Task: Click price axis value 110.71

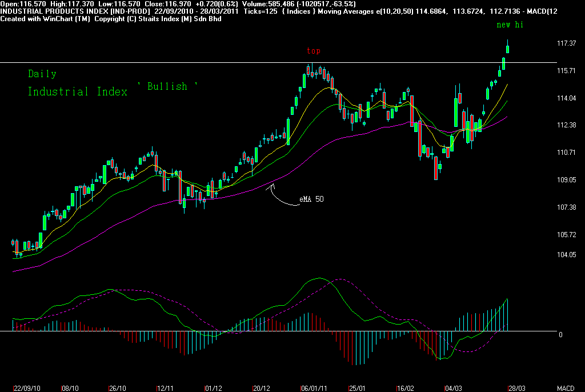Action: (x=566, y=152)
